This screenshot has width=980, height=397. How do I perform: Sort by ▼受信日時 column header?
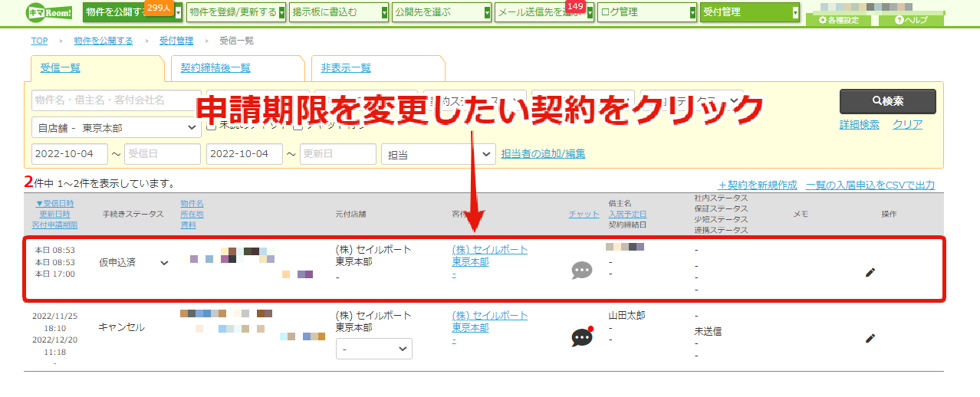[54, 203]
